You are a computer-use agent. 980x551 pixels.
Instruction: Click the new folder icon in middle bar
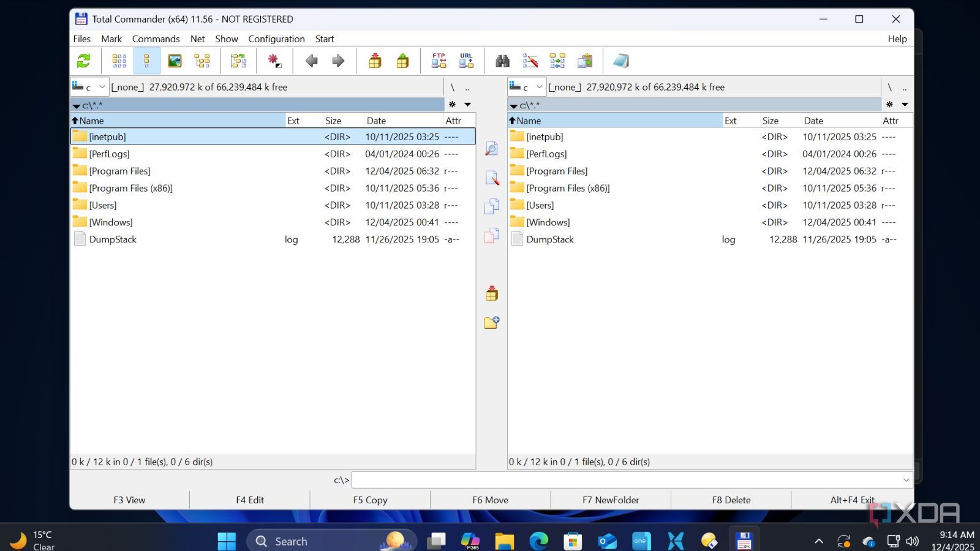(x=491, y=322)
